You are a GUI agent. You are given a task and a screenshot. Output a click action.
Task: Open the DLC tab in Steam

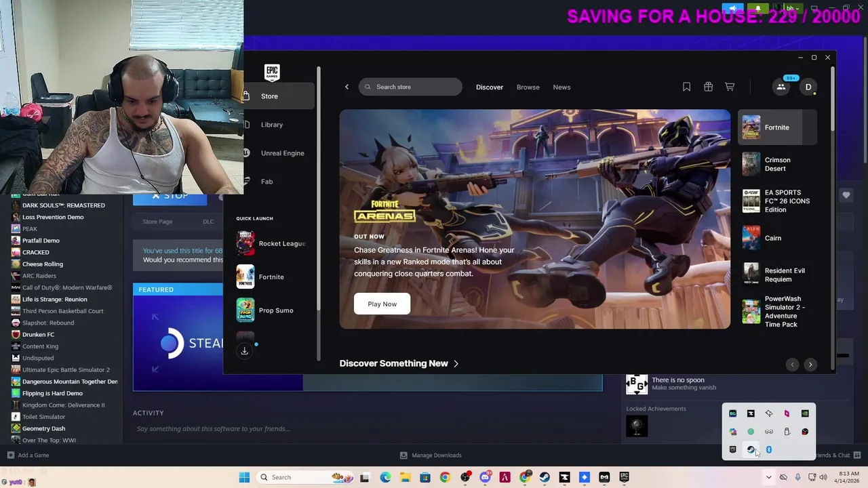(208, 222)
